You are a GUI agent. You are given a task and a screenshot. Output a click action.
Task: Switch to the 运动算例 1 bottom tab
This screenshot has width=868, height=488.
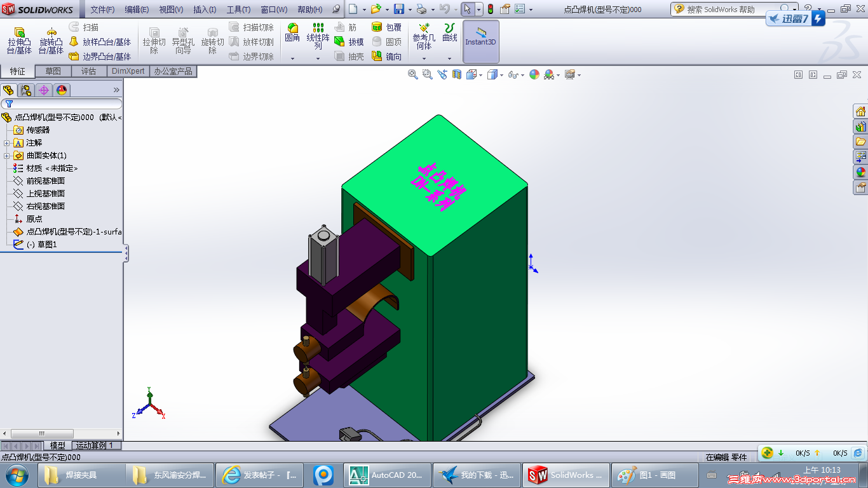click(x=95, y=445)
